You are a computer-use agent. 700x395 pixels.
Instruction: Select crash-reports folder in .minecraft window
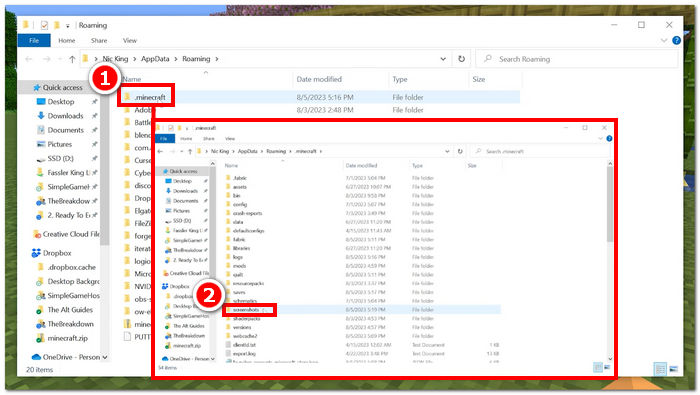247,213
